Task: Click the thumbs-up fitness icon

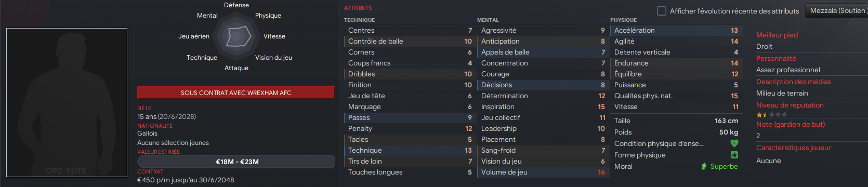Action: 734,155
